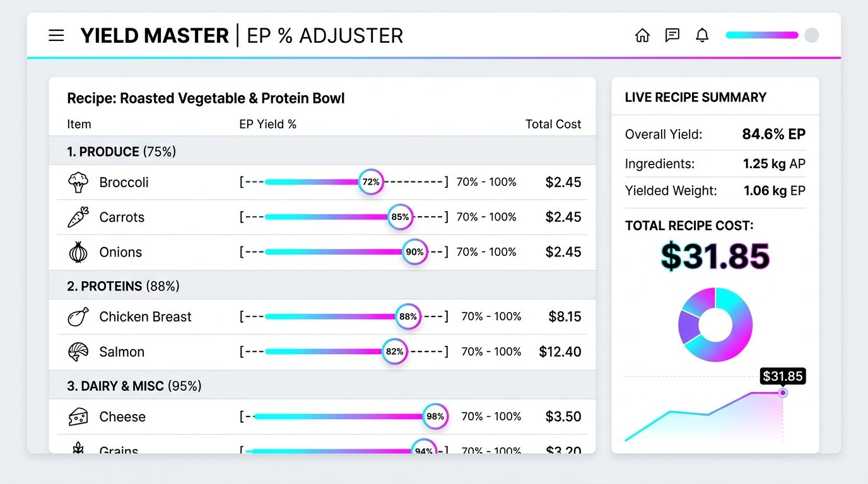Image resolution: width=868 pixels, height=484 pixels.
Task: Click the Broccoli 72% slider handle
Action: pos(371,182)
